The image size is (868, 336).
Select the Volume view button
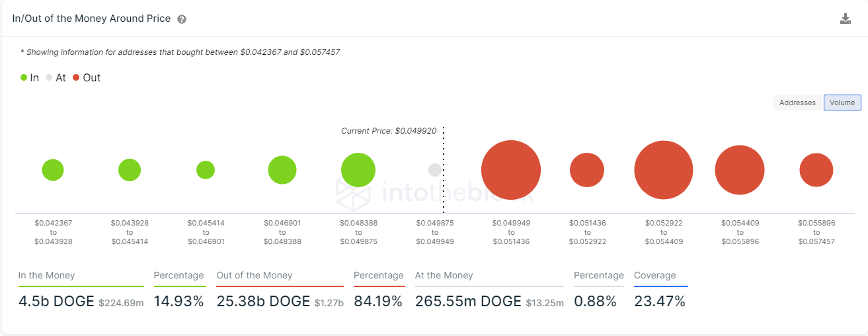(x=842, y=103)
